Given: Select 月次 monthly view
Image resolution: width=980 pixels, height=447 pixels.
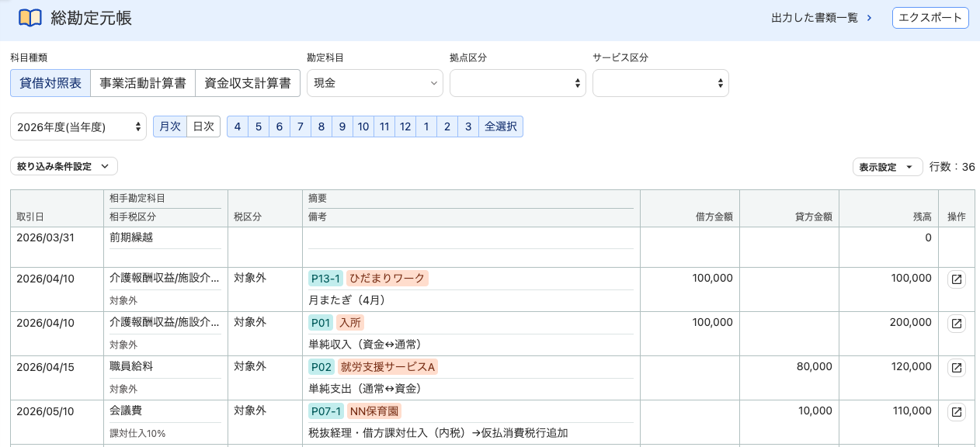Looking at the screenshot, I should tap(170, 126).
